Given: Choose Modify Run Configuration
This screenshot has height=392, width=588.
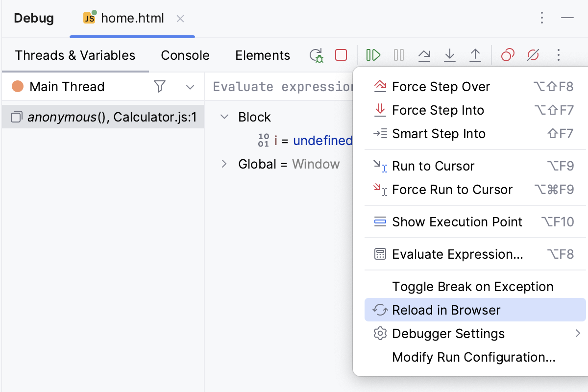Looking at the screenshot, I should (x=473, y=357).
